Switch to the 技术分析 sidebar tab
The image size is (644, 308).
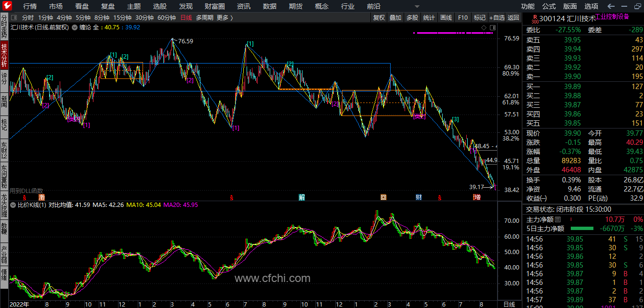(4, 55)
